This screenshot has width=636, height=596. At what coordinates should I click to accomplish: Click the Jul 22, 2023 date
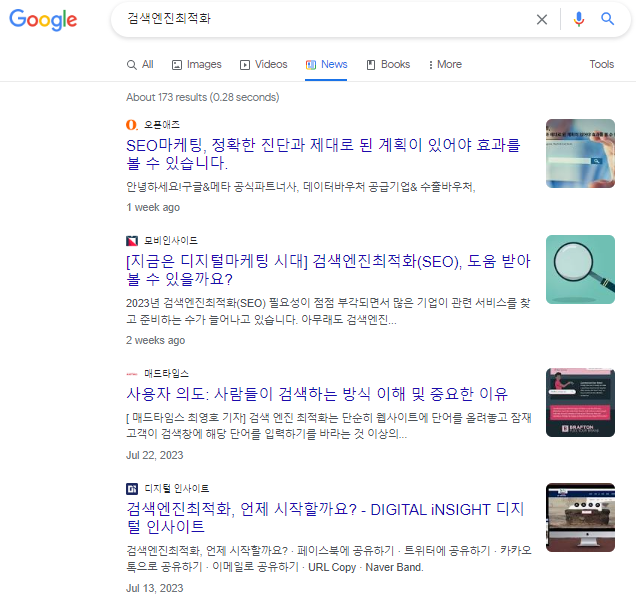(x=155, y=455)
